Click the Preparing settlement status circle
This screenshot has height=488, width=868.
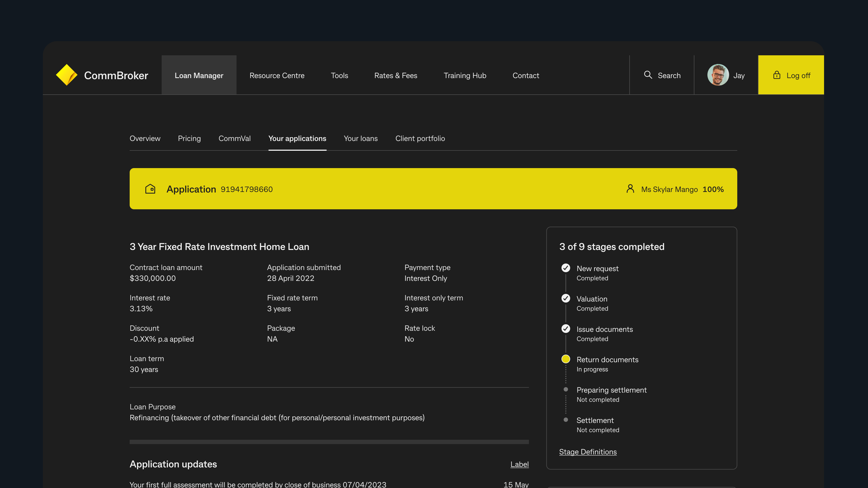click(x=565, y=389)
